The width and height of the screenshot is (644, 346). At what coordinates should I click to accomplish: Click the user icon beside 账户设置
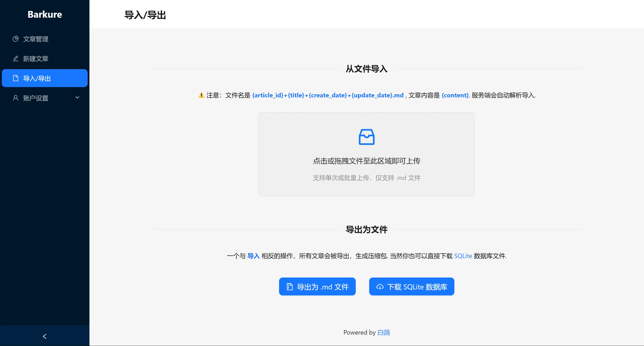(15, 98)
